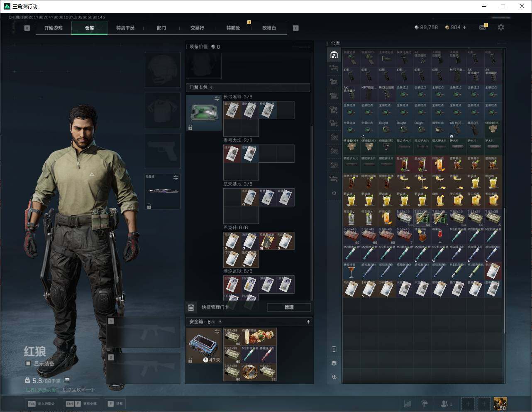Click primary weapon slot 2
Viewport: 532px width, 412px height.
click(x=144, y=368)
